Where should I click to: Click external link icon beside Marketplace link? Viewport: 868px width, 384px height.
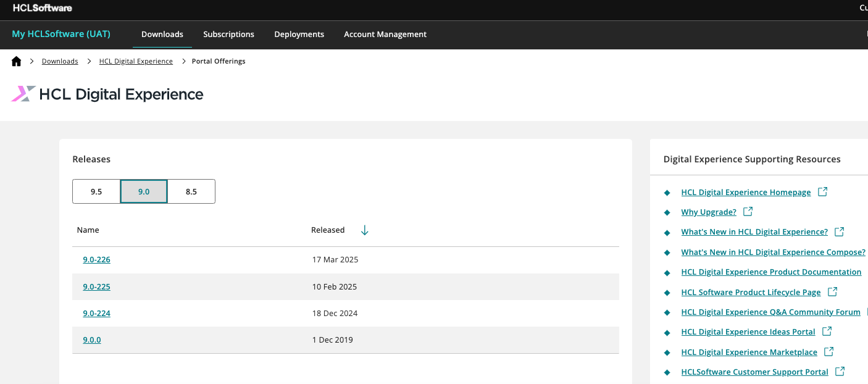click(828, 352)
